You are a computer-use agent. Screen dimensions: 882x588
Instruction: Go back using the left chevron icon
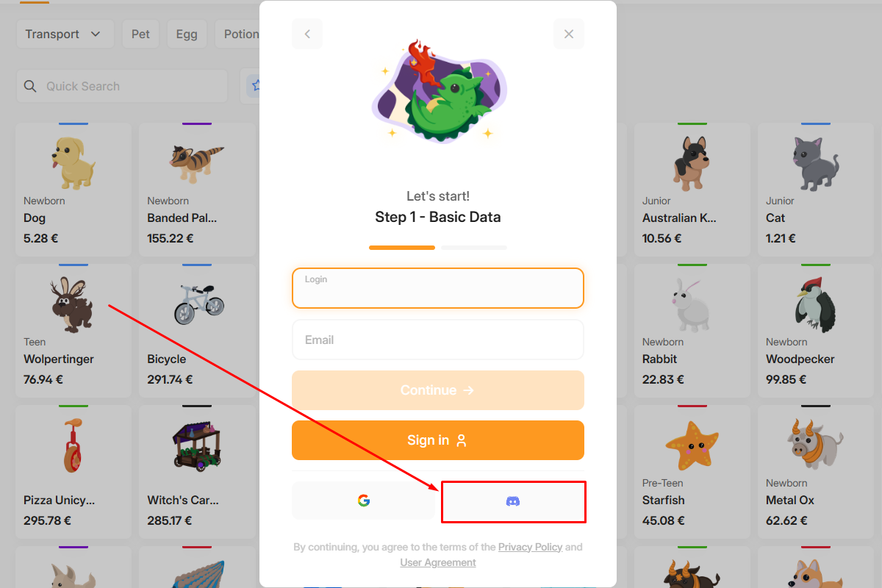pos(307,34)
